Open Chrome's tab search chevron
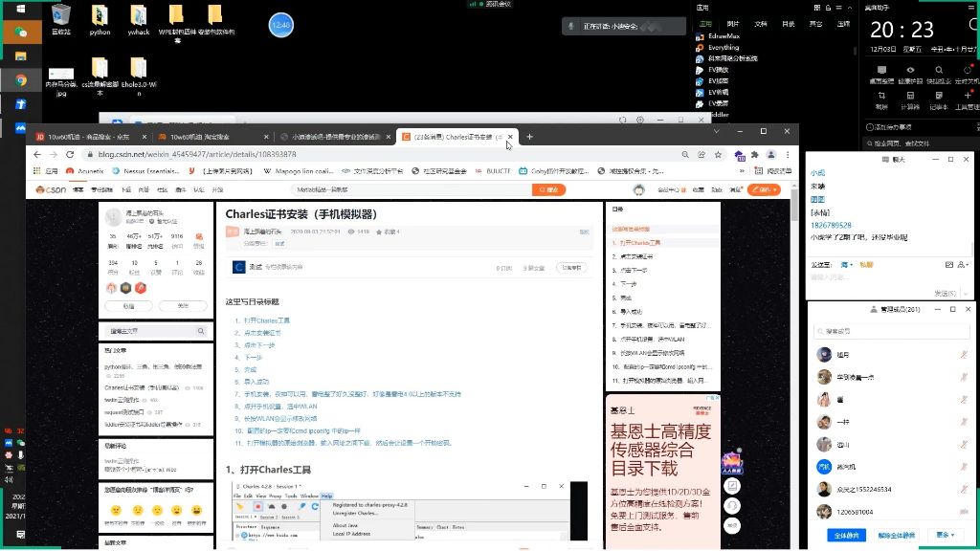This screenshot has width=980, height=551. (716, 131)
